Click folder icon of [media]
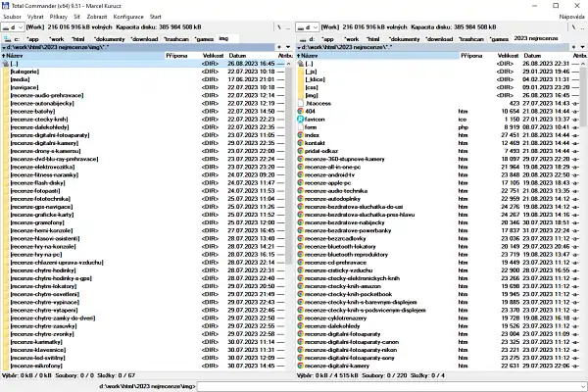 tap(5, 79)
